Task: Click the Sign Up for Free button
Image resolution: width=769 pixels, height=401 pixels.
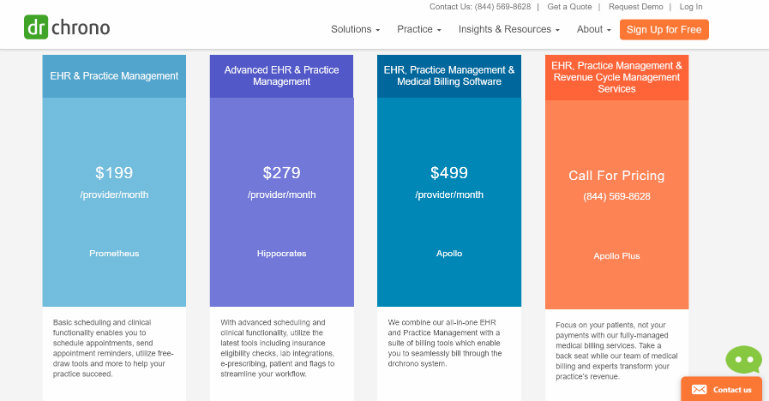Action: pyautogui.click(x=664, y=30)
